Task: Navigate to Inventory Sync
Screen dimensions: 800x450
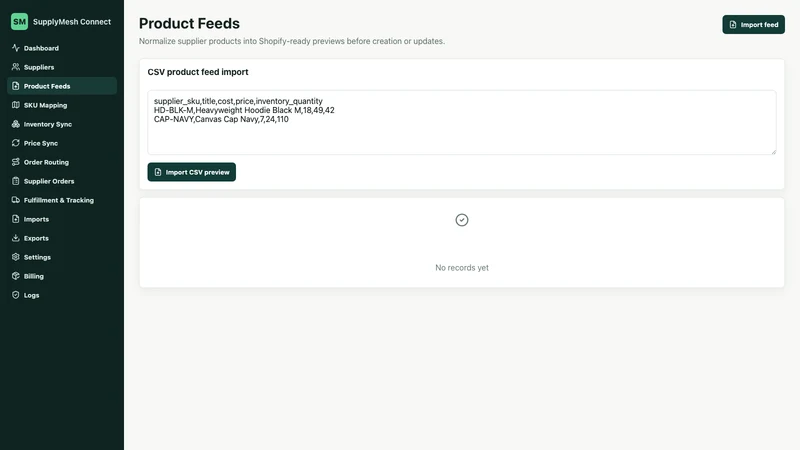Action: pos(62,124)
